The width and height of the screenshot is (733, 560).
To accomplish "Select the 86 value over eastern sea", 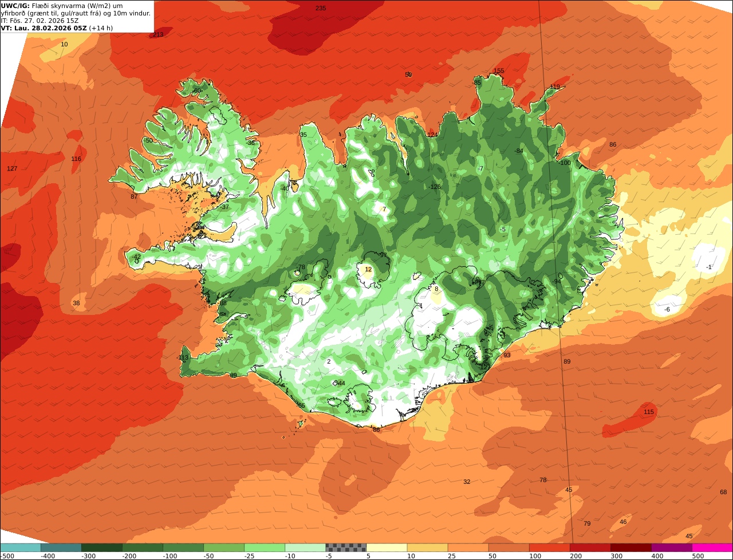I will pos(613,144).
